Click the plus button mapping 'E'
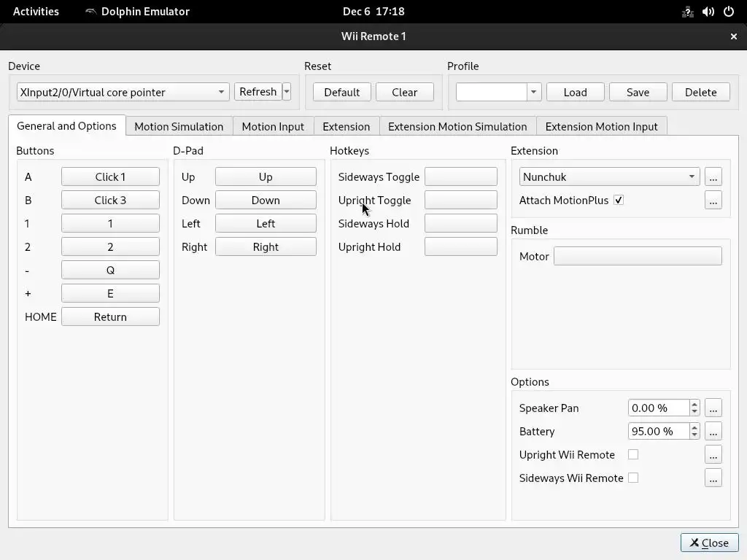This screenshot has width=747, height=560. pos(110,293)
